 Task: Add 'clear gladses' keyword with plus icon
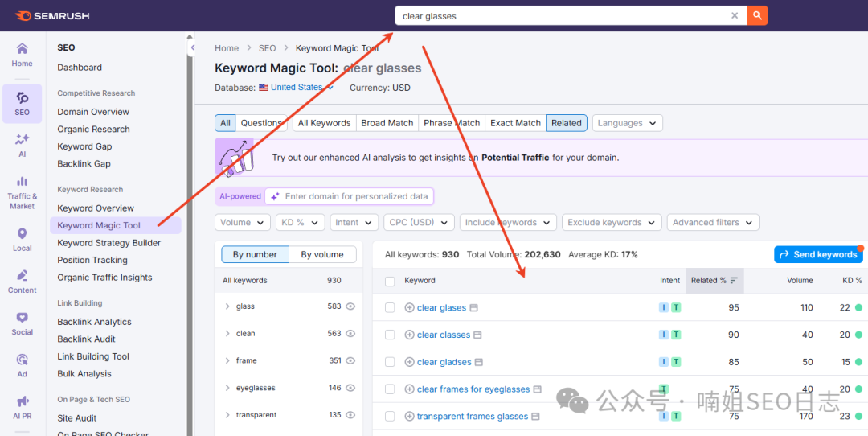click(410, 362)
